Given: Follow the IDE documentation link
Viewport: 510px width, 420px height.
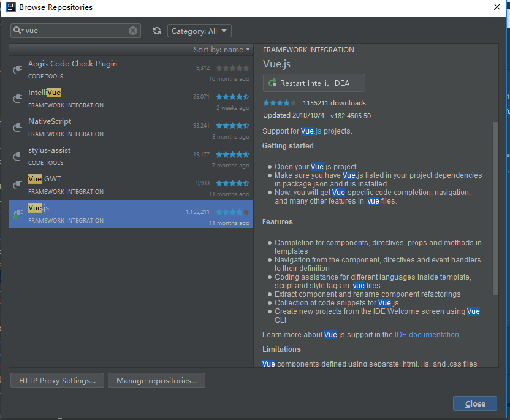Looking at the screenshot, I should [427, 335].
